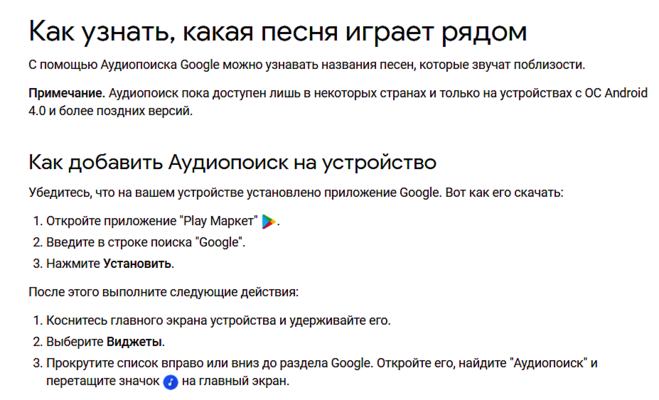Click the word "Выберите" in the widgets step
Viewport: 659px width, 400px height.
click(75, 341)
